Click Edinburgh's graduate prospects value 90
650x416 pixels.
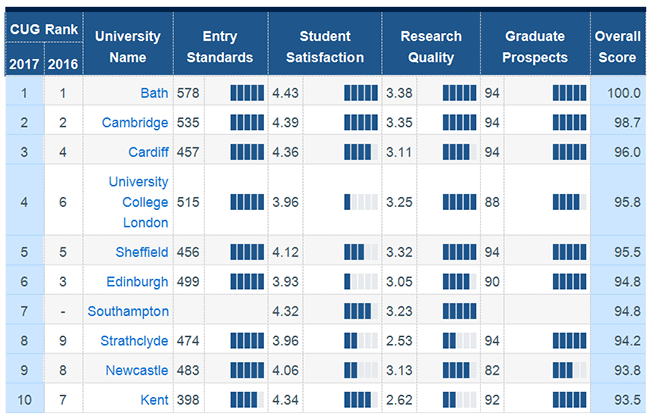coord(492,282)
